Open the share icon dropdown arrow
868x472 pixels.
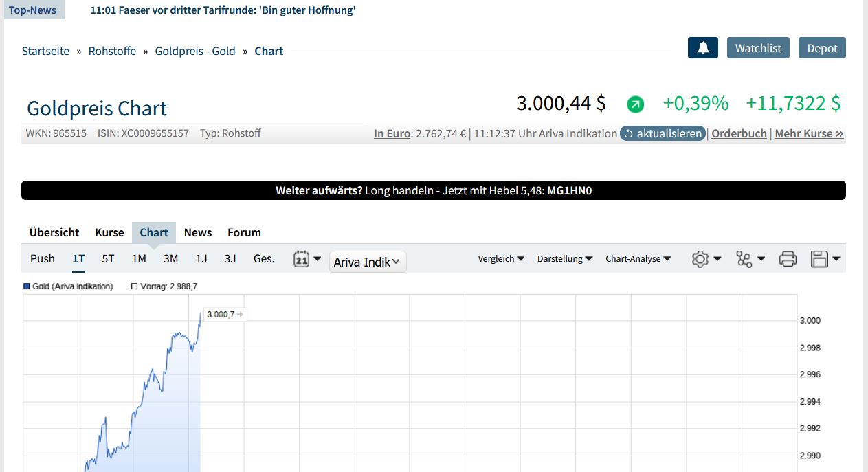(x=761, y=259)
